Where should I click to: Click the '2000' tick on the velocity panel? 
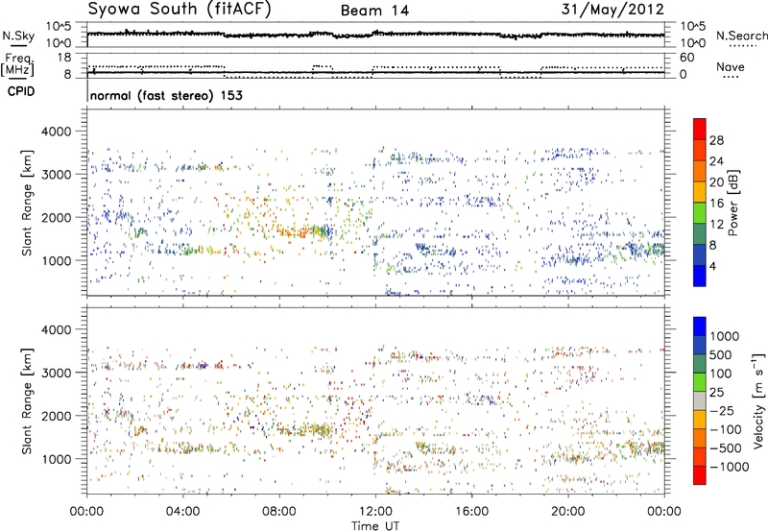coord(57,416)
